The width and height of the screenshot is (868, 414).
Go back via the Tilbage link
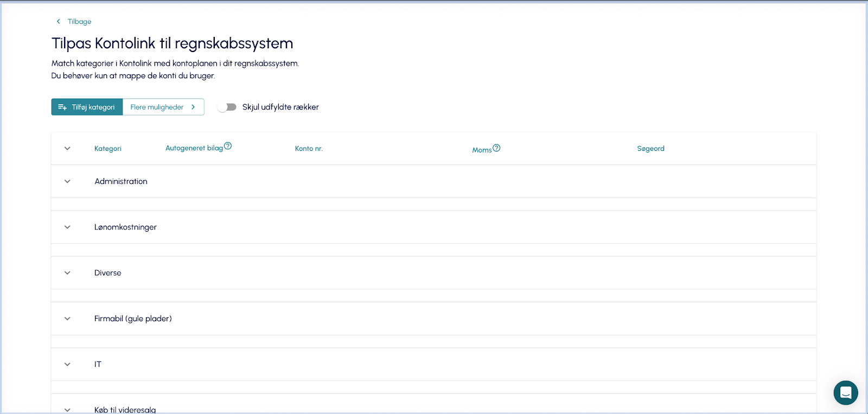click(79, 22)
